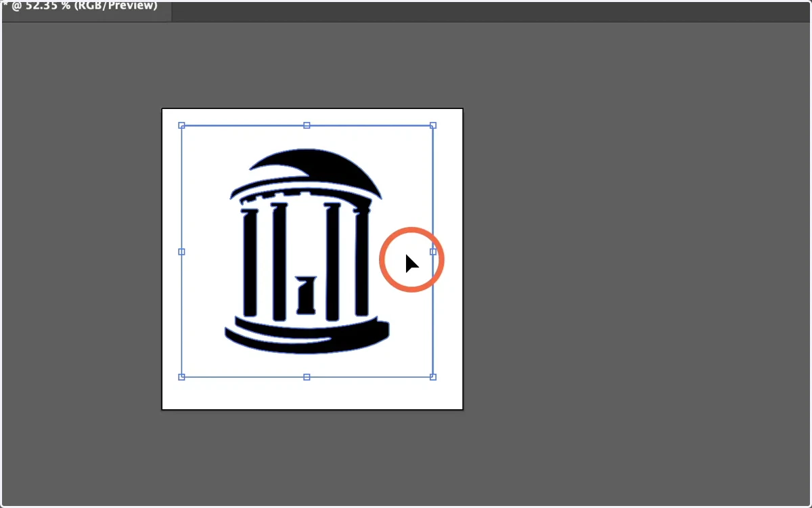The width and height of the screenshot is (812, 508).
Task: Click the top-center bounding box handle
Action: pos(307,125)
